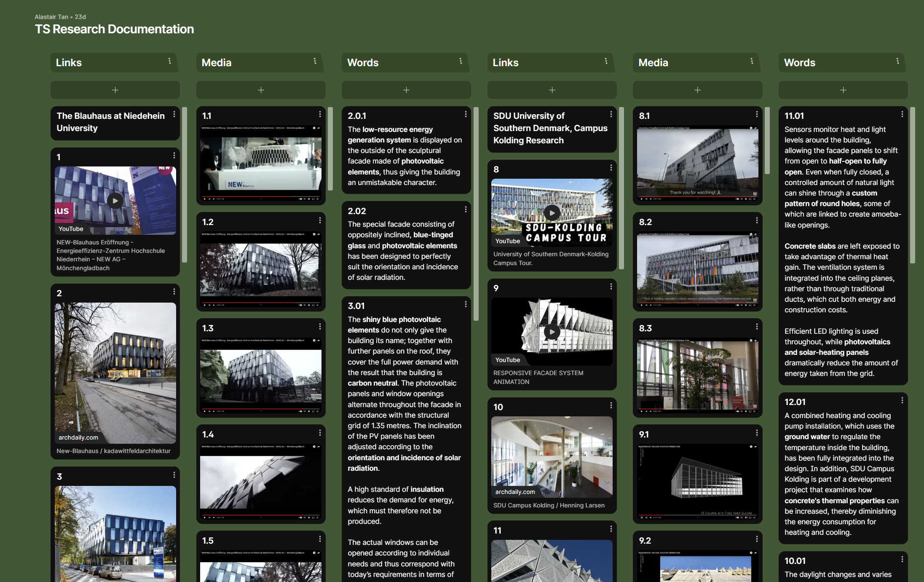Open the card menu on video card 8
The image size is (924, 582).
(611, 168)
